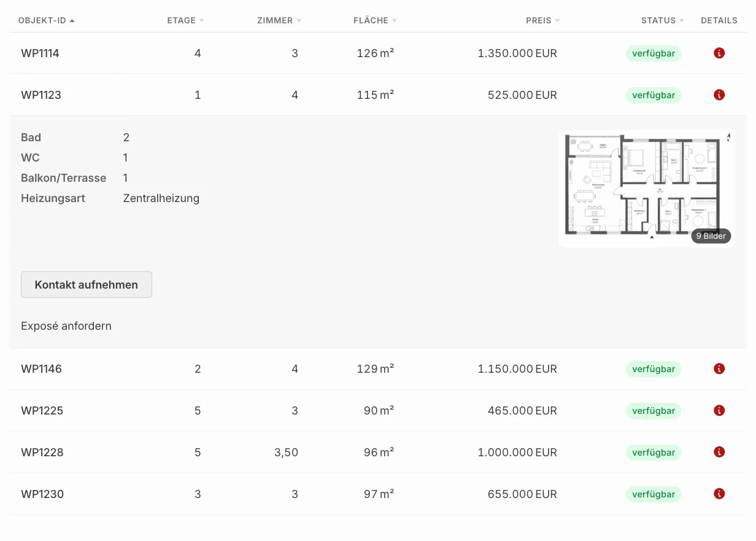Select object ID WP1230
Screen dimensions: 756x541
click(42, 494)
